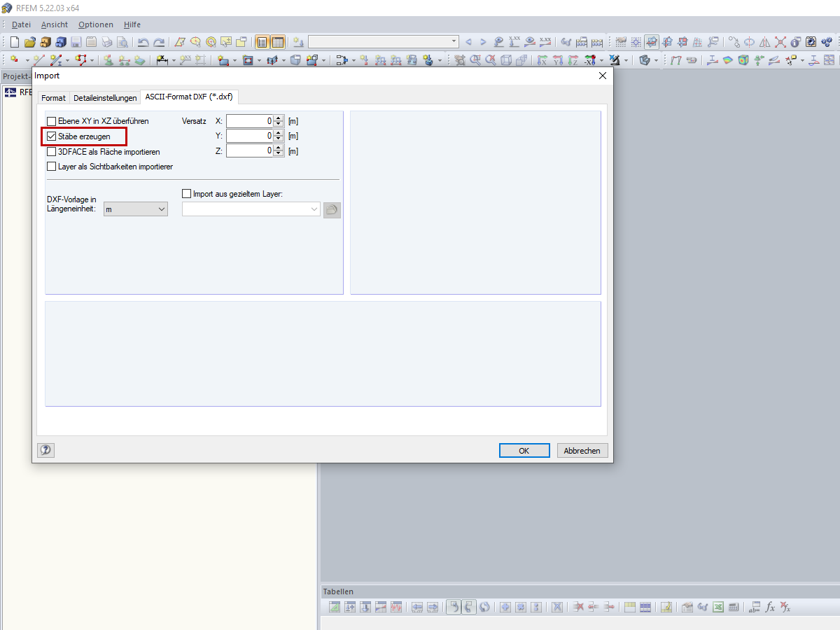
Task: Decrease the Versatz Y value with down arrow
Action: click(279, 139)
